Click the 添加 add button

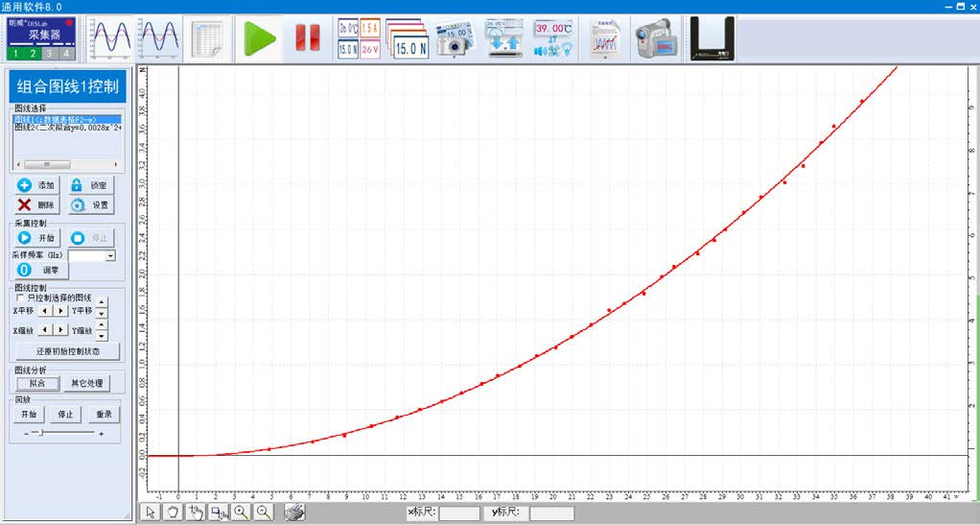[x=36, y=185]
